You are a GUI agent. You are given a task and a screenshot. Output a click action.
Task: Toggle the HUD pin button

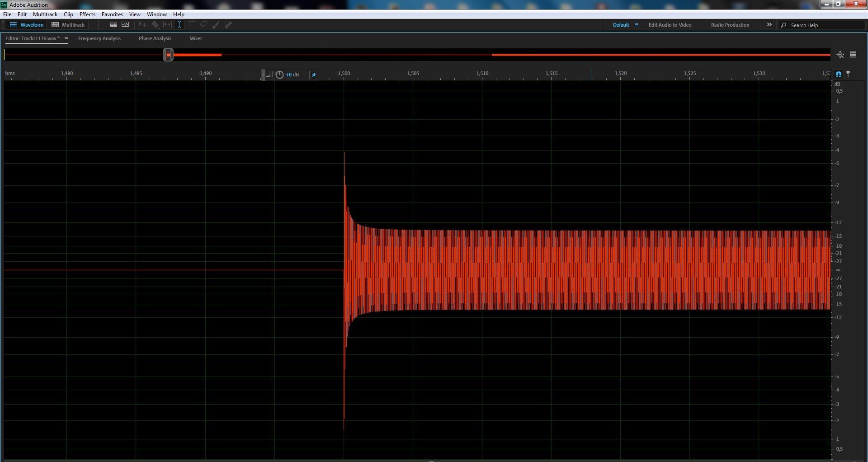click(x=314, y=75)
